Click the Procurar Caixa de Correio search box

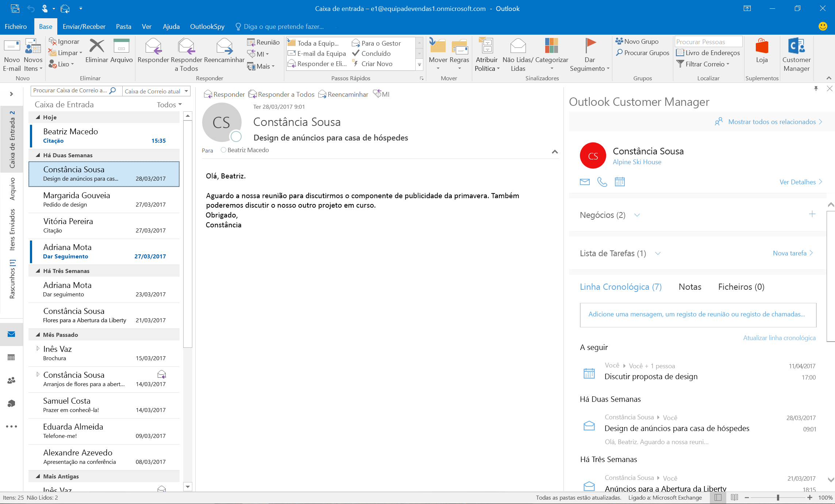pos(76,91)
